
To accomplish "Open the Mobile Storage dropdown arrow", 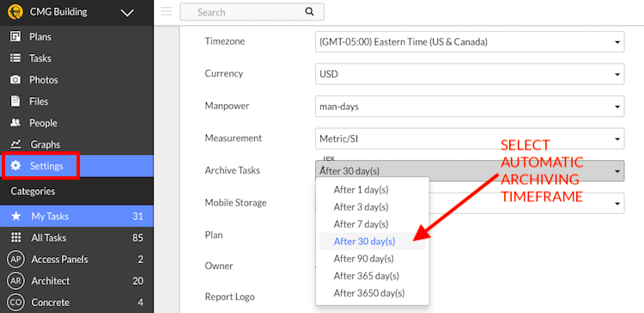I will (x=617, y=204).
